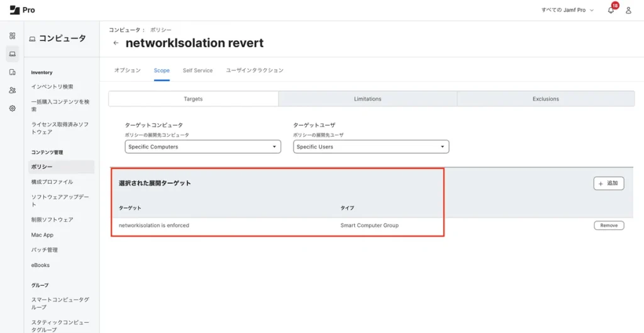
Task: Expand the Specific Computers dropdown
Action: click(203, 147)
